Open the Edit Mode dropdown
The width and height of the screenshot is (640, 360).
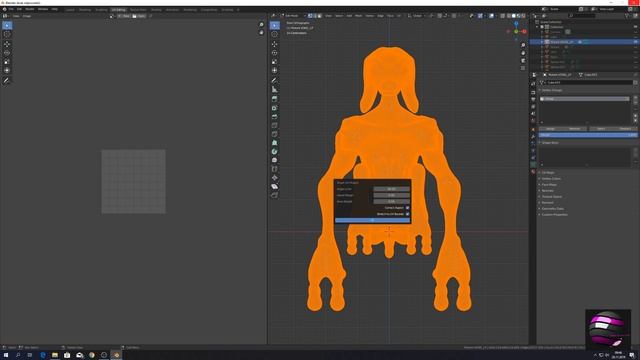pyautogui.click(x=293, y=16)
